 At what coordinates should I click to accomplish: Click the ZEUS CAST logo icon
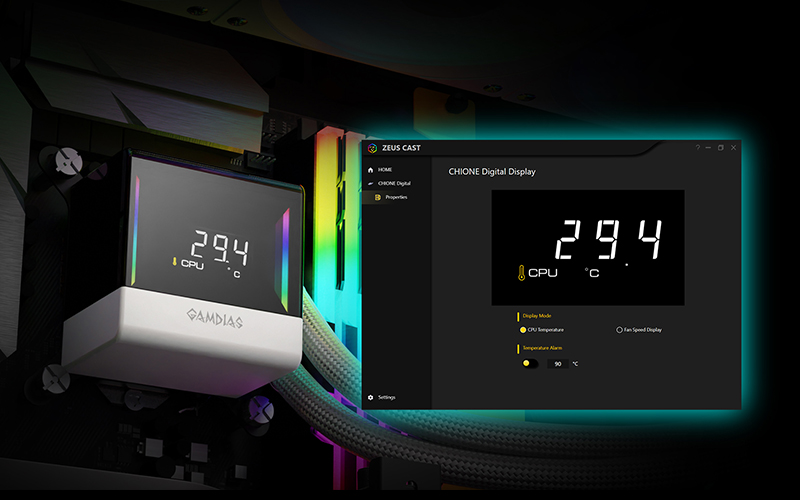tap(372, 148)
